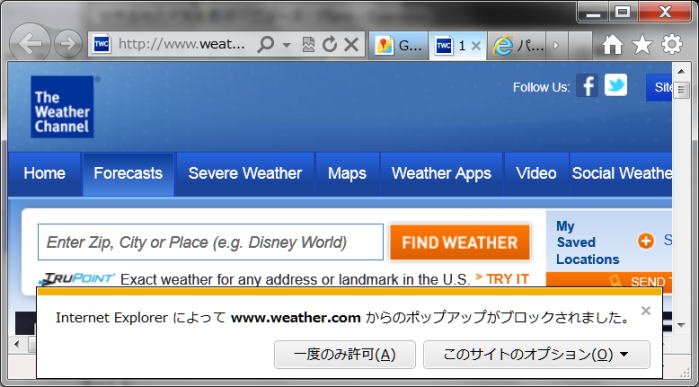Click the Enter Zip, City or Place field
This screenshot has height=387, width=699.
pyautogui.click(x=210, y=242)
